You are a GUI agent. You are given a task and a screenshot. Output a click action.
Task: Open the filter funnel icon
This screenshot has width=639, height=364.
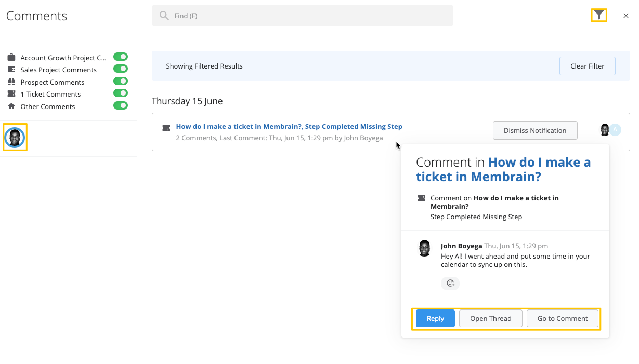click(599, 15)
